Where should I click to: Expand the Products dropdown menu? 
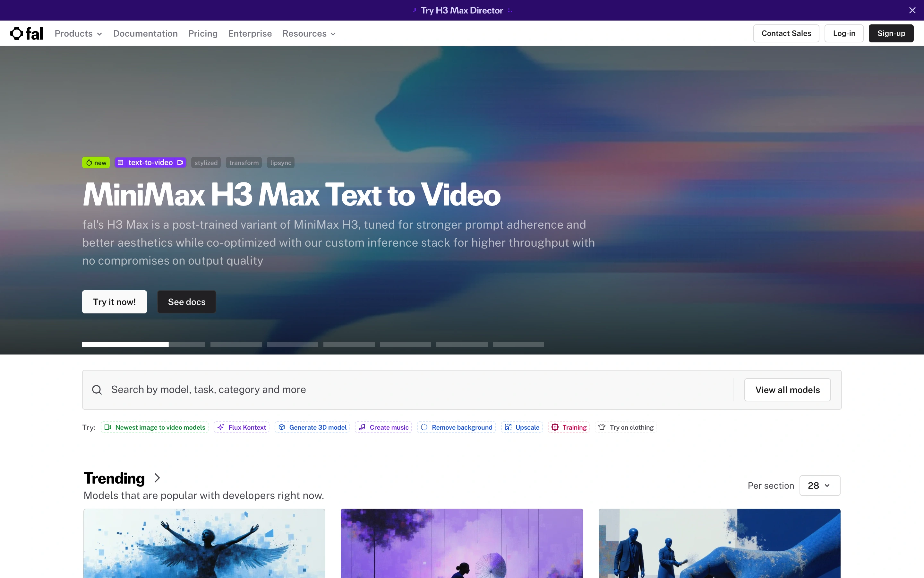78,34
